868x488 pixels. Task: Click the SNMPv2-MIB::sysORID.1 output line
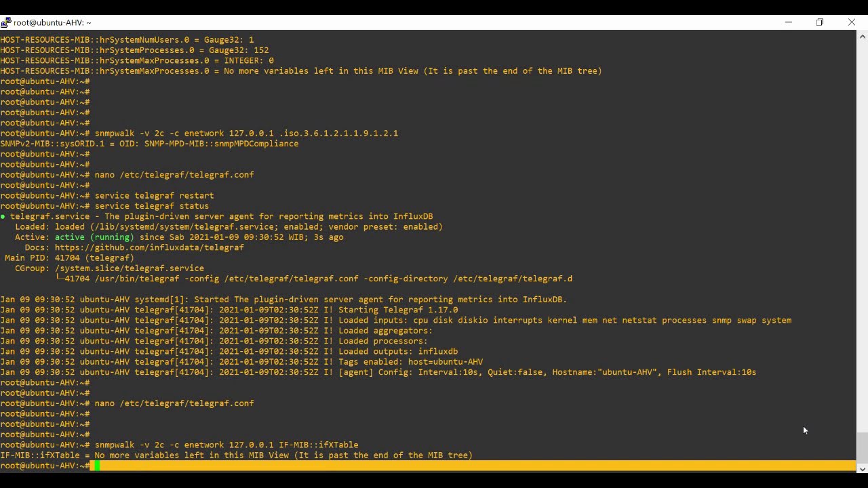tap(149, 144)
